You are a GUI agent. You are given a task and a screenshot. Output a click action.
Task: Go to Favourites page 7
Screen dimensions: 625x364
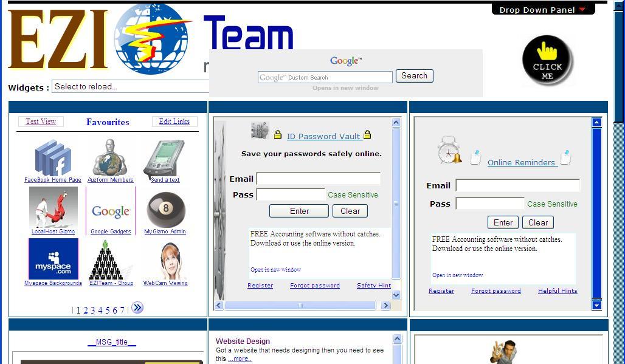(x=122, y=311)
